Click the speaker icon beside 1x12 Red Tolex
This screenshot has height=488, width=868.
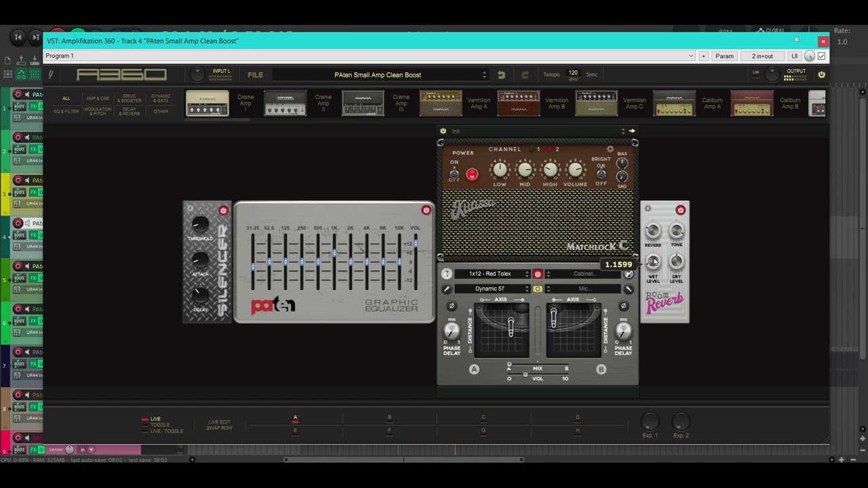tap(446, 274)
